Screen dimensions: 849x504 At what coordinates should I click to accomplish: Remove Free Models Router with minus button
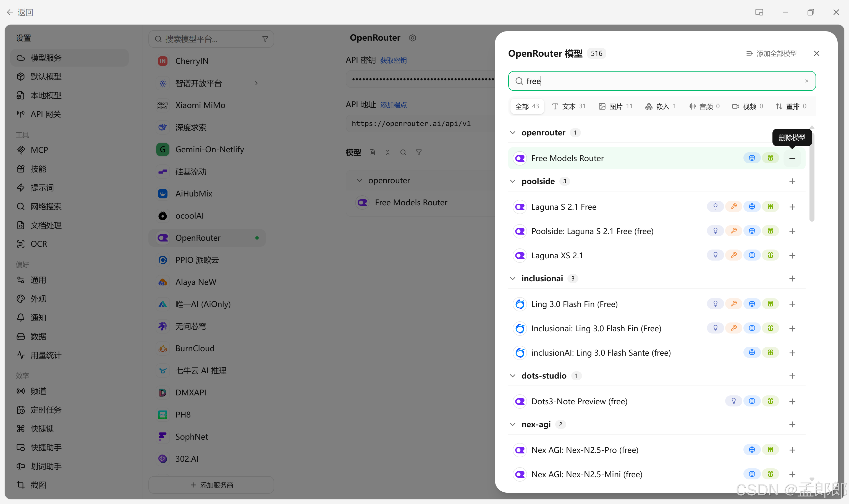pos(792,158)
